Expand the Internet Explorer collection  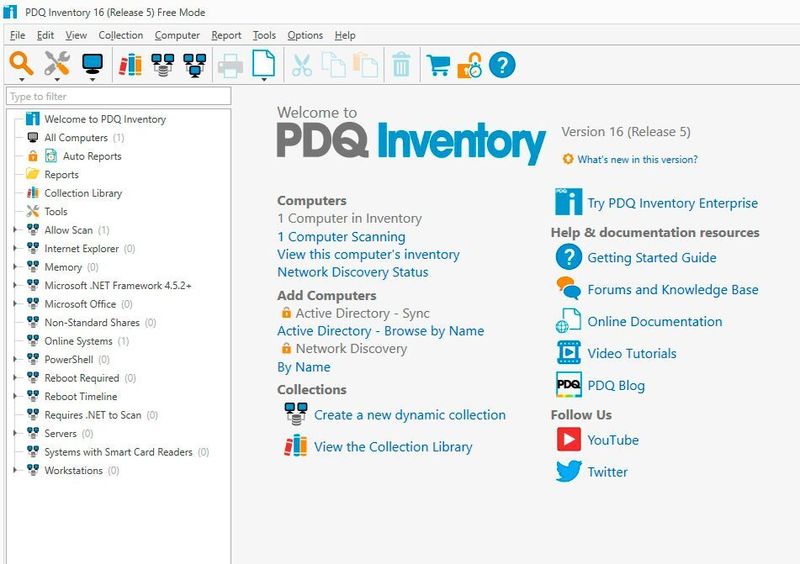pyautogui.click(x=15, y=249)
